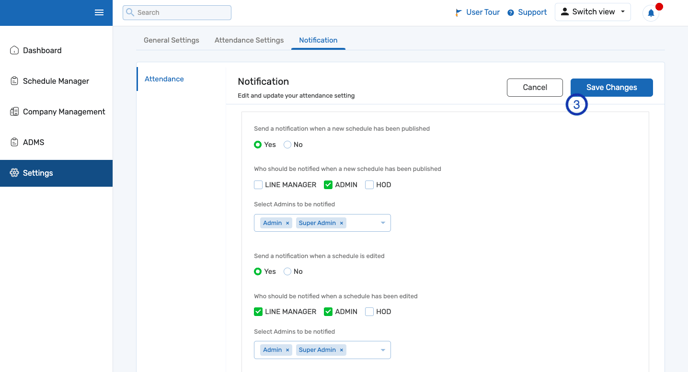Viewport: 688px width, 372px height.
Task: Switch to Attendance Settings tab
Action: tap(249, 40)
